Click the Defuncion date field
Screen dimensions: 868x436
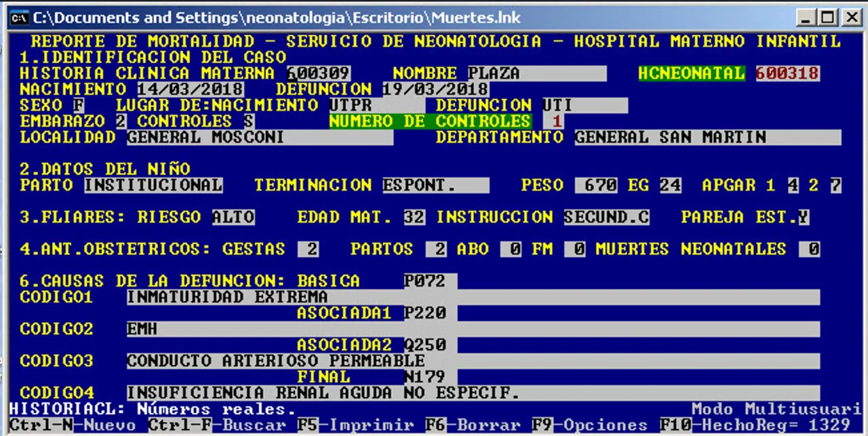435,90
